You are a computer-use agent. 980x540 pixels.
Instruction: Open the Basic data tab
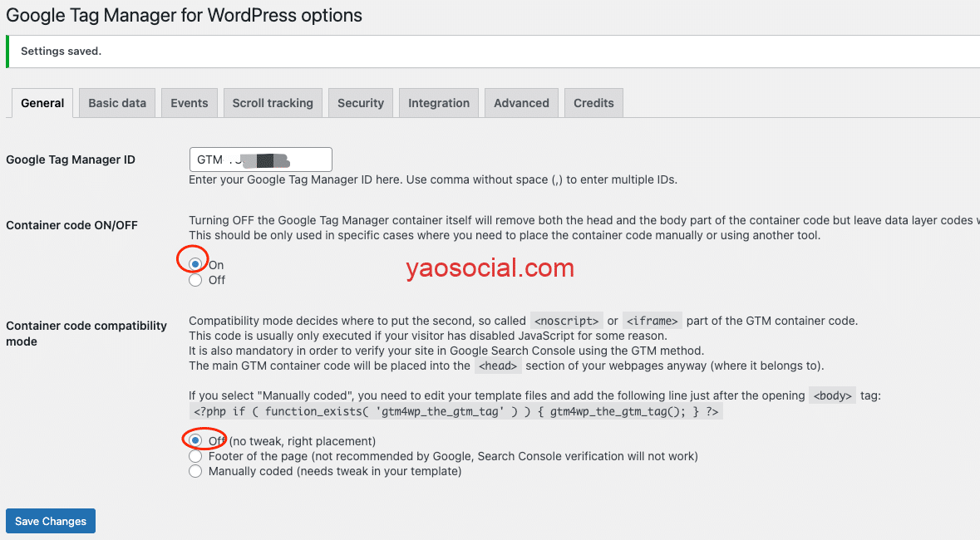point(117,103)
